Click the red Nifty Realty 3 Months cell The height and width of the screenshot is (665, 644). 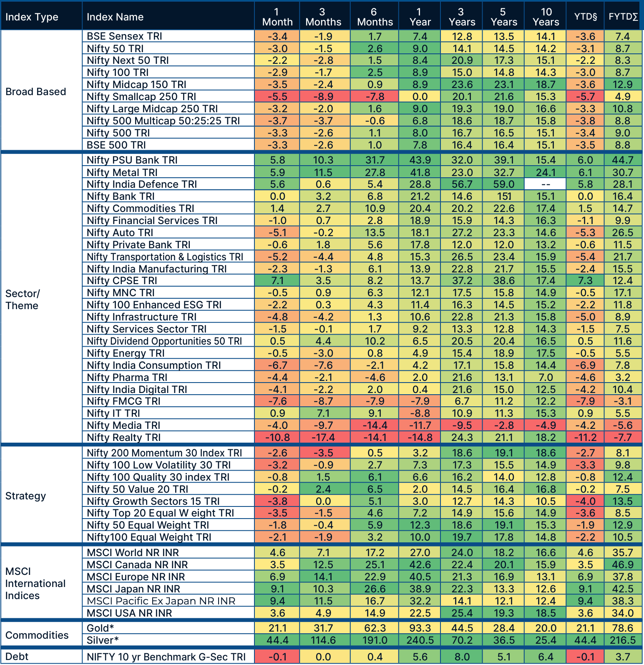point(323,438)
